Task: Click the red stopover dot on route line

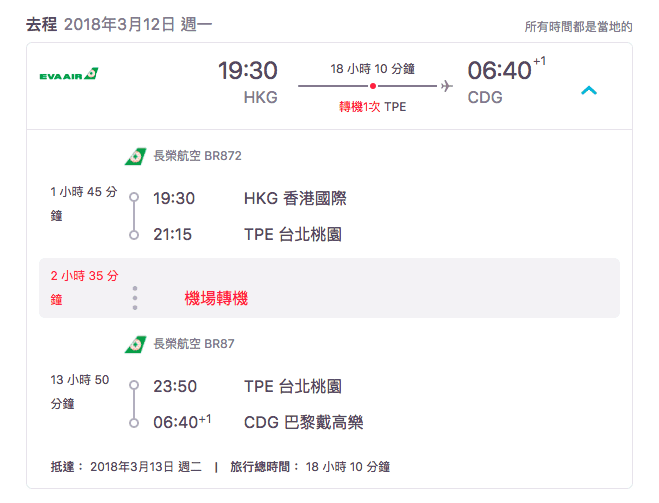Action: [x=373, y=86]
